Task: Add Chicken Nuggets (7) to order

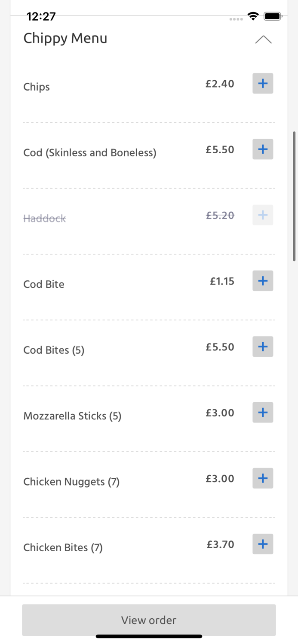Action: [263, 478]
